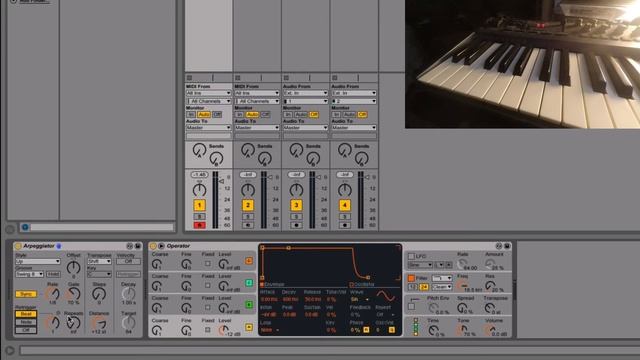Toggle Arpeggiator Sync button
640x360 pixels.
26,294
